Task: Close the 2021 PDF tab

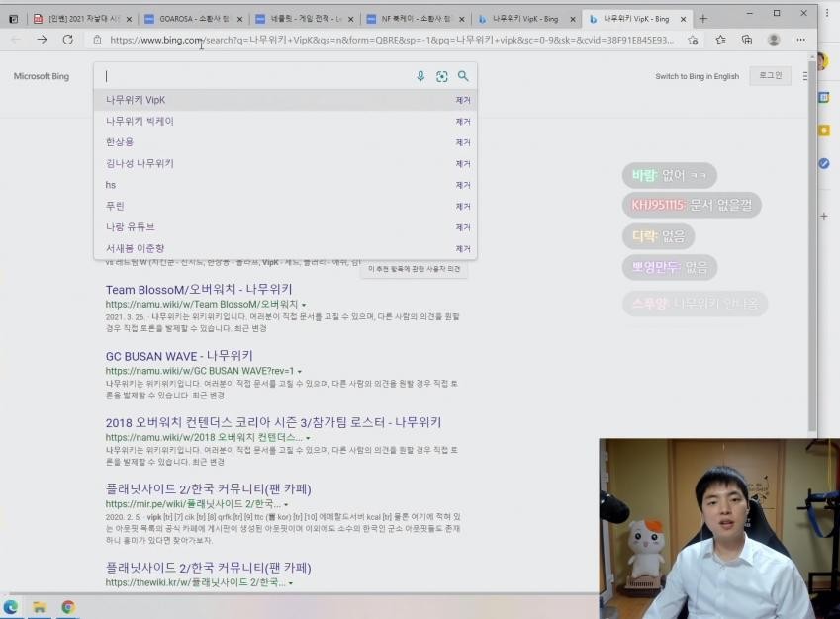Action: [x=129, y=19]
